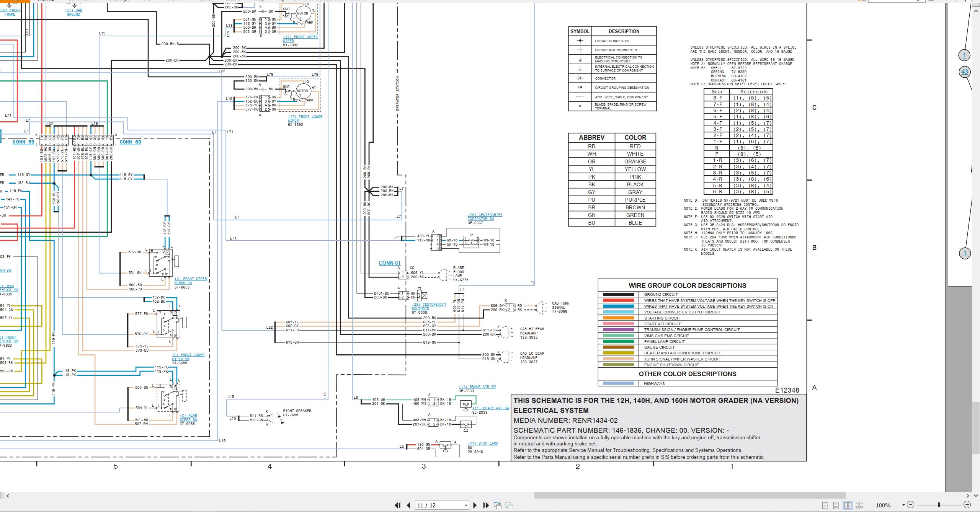
Task: Switch to continuous facing layout
Action: coord(859,505)
